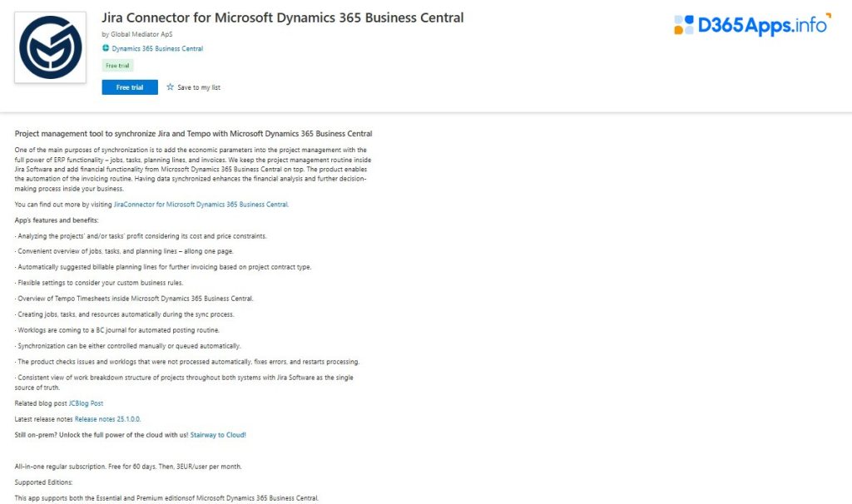Click the Jira Connector for Microsoft Dynamics 365 title

pos(283,17)
